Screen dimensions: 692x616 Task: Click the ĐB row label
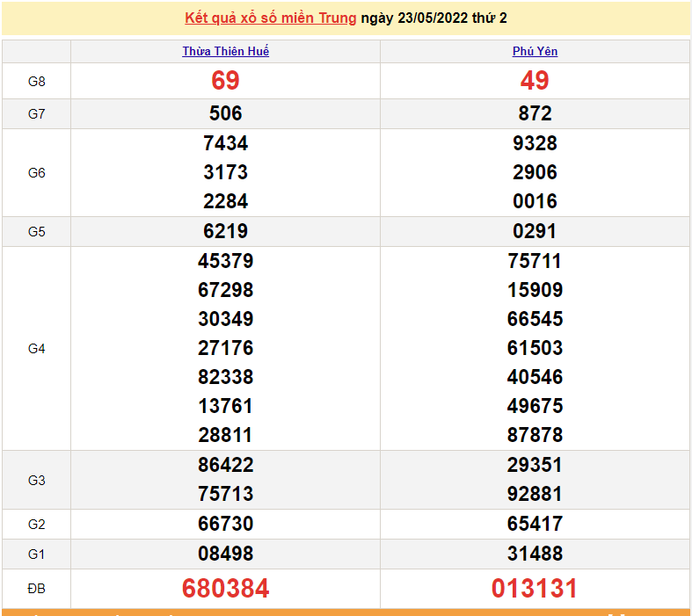click(x=36, y=589)
